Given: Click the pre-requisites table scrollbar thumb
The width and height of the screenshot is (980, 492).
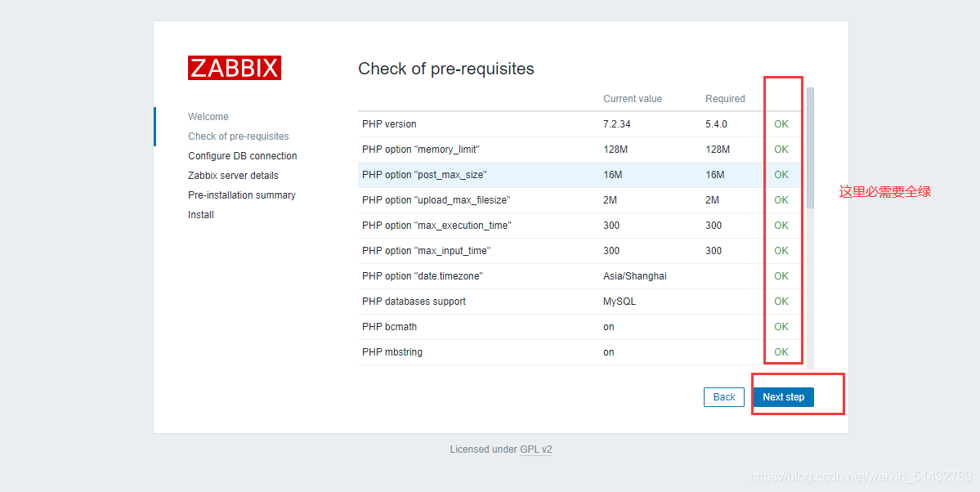Looking at the screenshot, I should pos(810,148).
